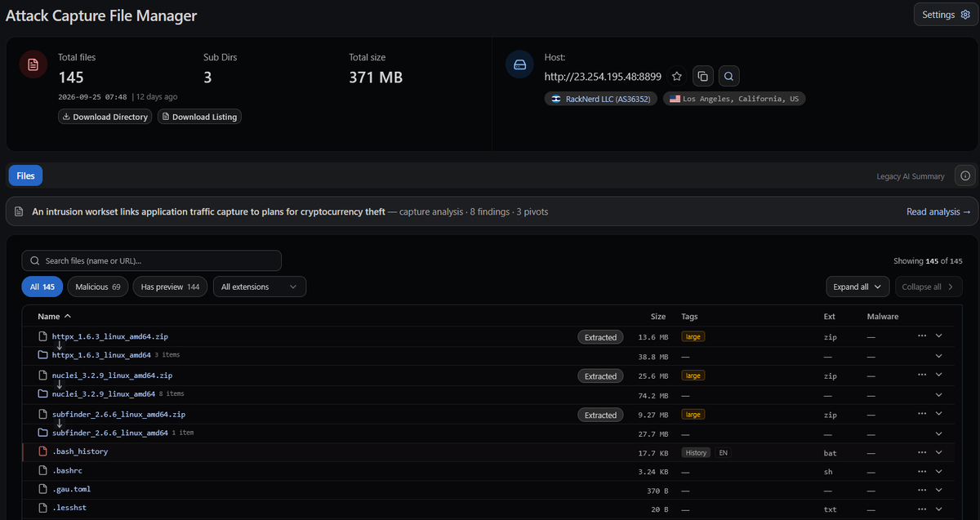Open the All extensions dropdown

(x=260, y=287)
